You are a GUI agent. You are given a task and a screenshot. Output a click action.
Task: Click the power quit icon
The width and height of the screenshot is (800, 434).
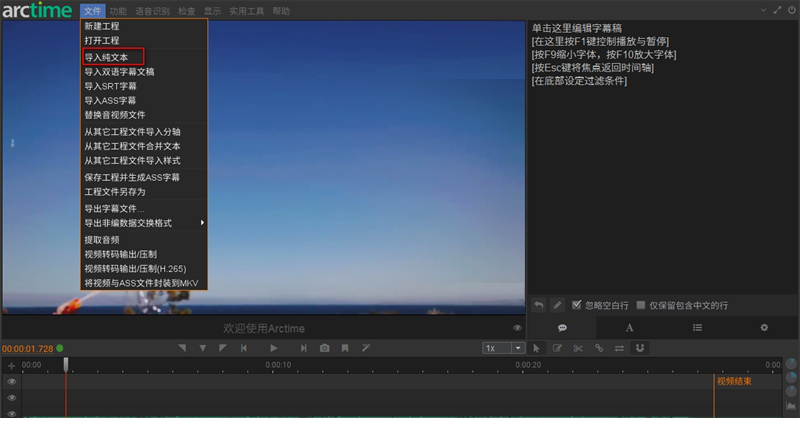pyautogui.click(x=792, y=10)
